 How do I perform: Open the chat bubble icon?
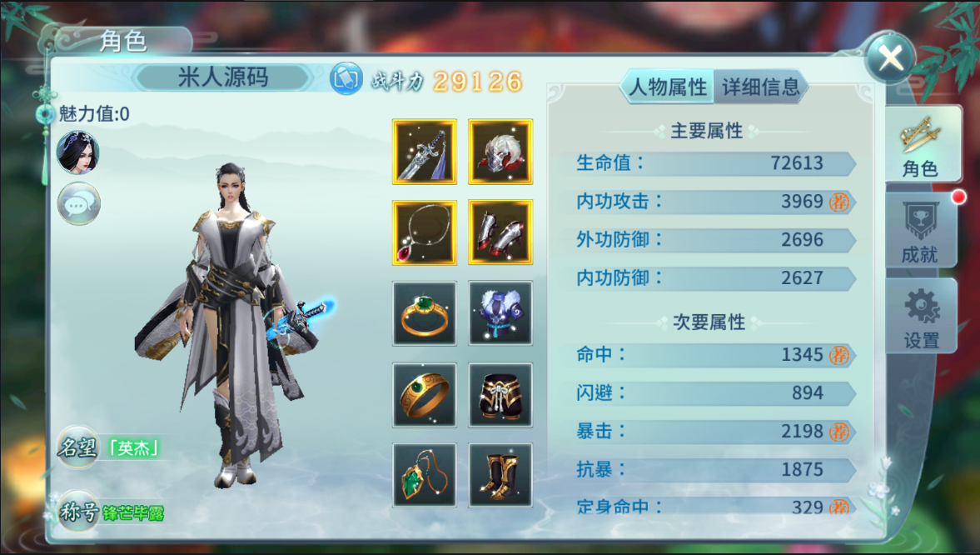[x=79, y=204]
